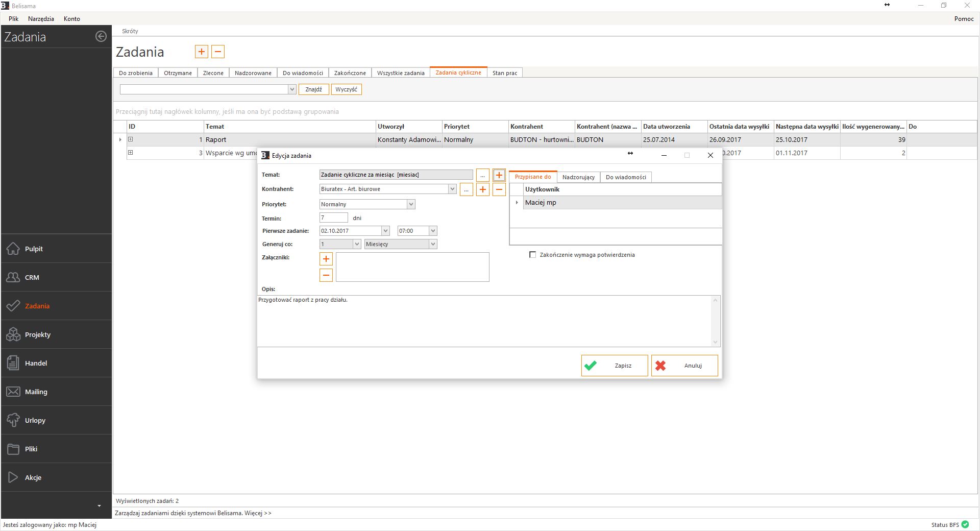Click into the Termin days input field

[x=333, y=218]
